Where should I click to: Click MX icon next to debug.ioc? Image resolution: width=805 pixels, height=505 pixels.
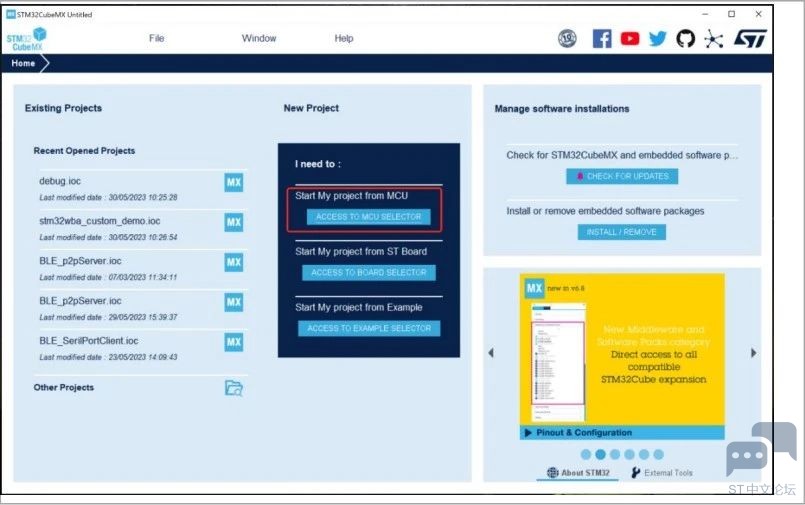tap(234, 182)
